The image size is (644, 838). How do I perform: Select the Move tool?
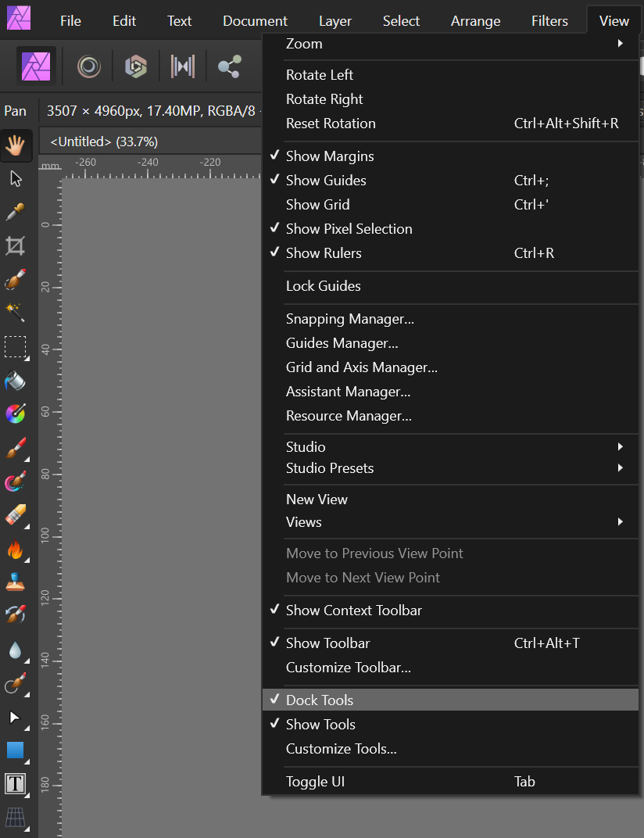(16, 178)
